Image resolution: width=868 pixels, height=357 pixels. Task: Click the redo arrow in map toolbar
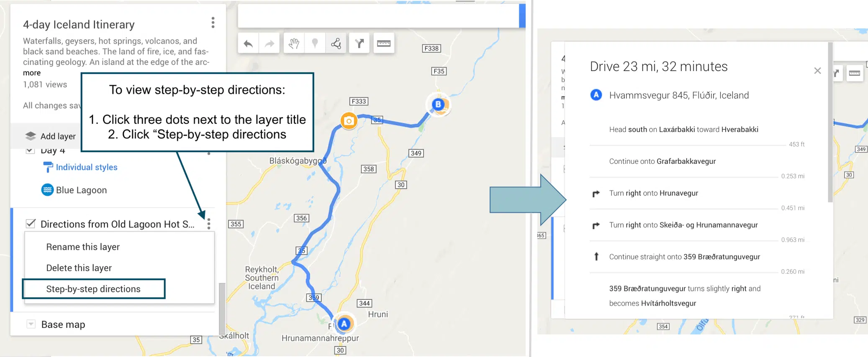click(270, 43)
